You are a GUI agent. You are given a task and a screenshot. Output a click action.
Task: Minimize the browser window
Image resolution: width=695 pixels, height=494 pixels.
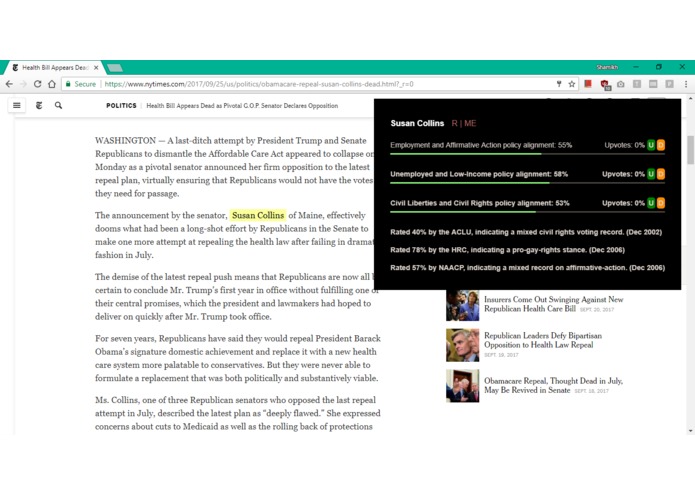tap(636, 67)
